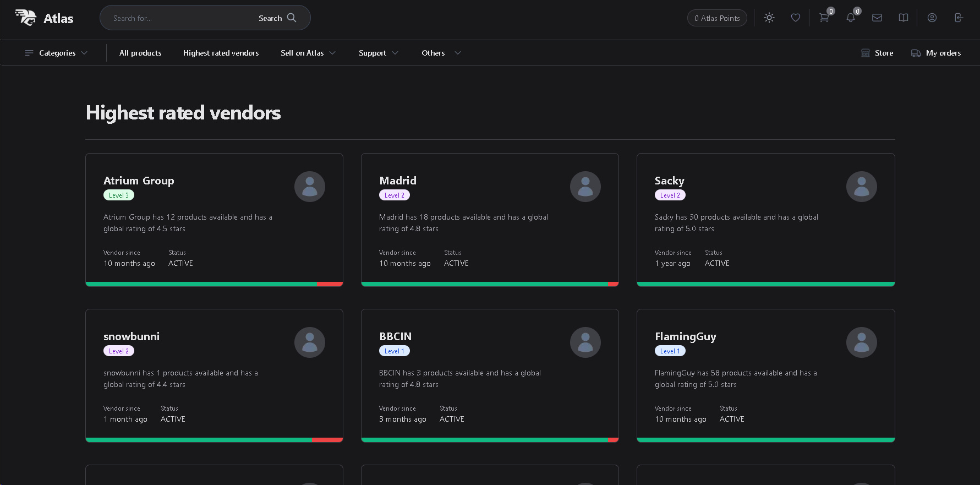Click the logout icon in header
The width and height of the screenshot is (980, 485).
click(958, 18)
